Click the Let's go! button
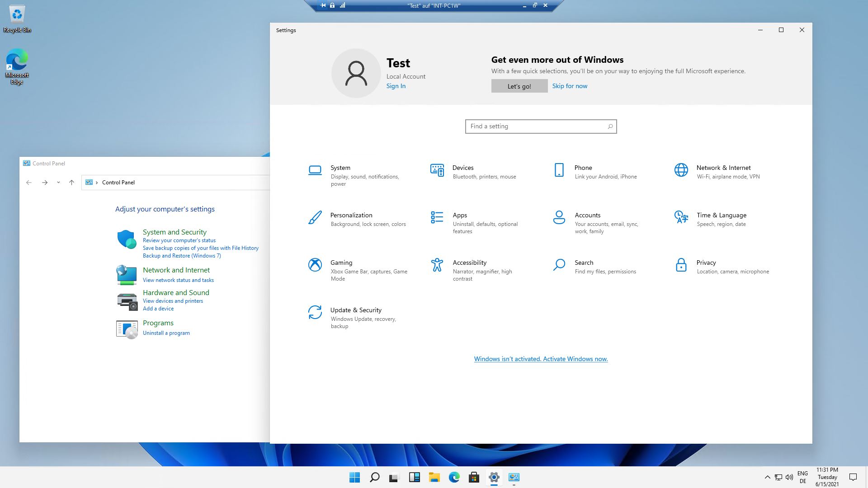The height and width of the screenshot is (488, 868). tap(519, 86)
